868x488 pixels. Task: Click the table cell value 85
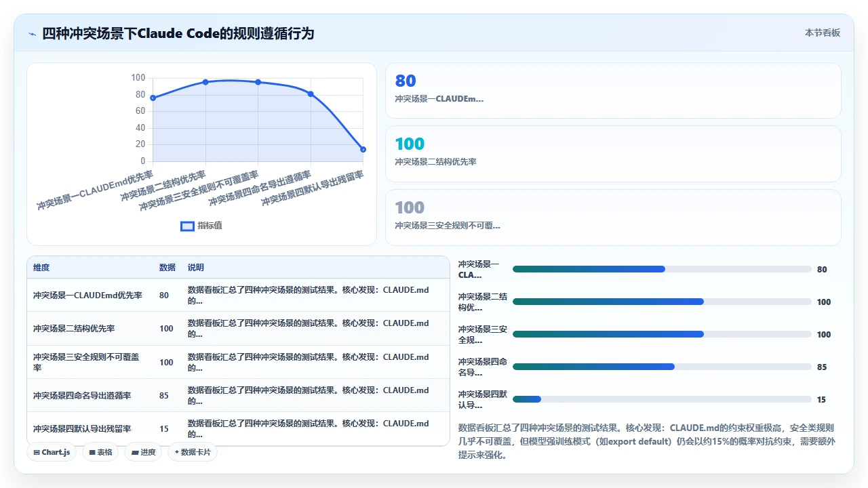[x=164, y=396]
